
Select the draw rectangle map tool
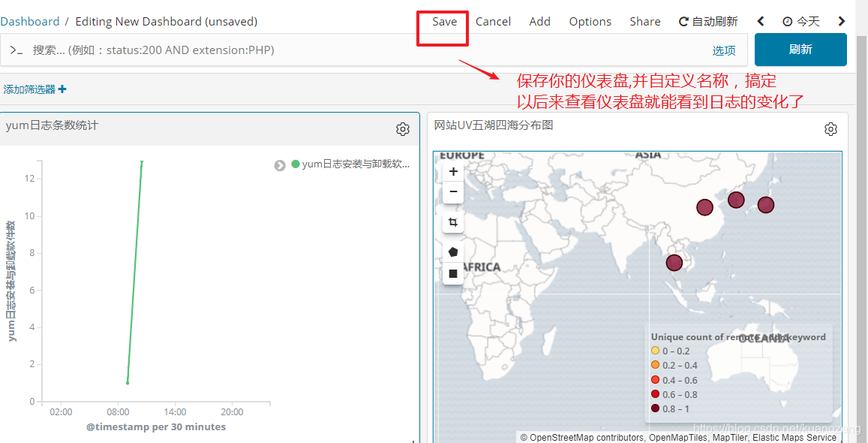453,273
